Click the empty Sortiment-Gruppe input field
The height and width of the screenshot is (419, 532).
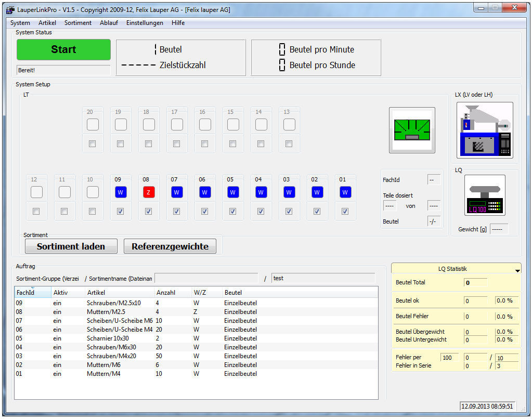point(206,278)
